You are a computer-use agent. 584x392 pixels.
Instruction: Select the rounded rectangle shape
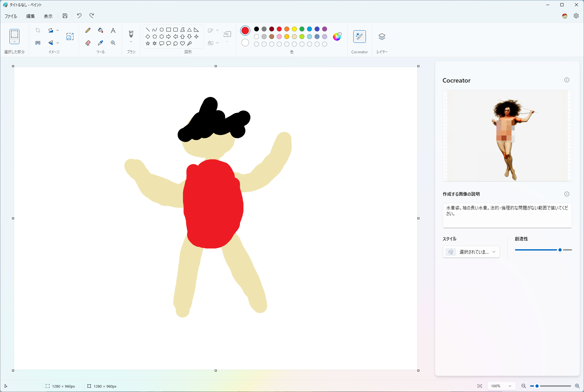pos(175,29)
